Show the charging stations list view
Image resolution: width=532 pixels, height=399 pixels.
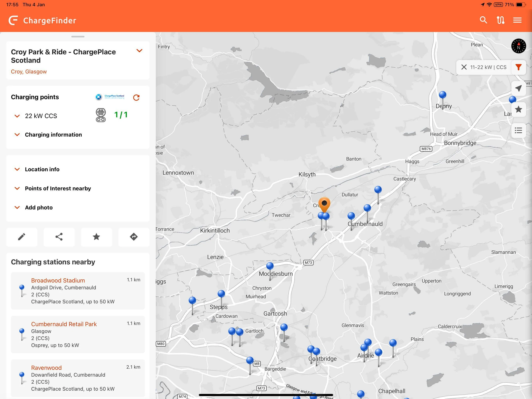tap(519, 130)
